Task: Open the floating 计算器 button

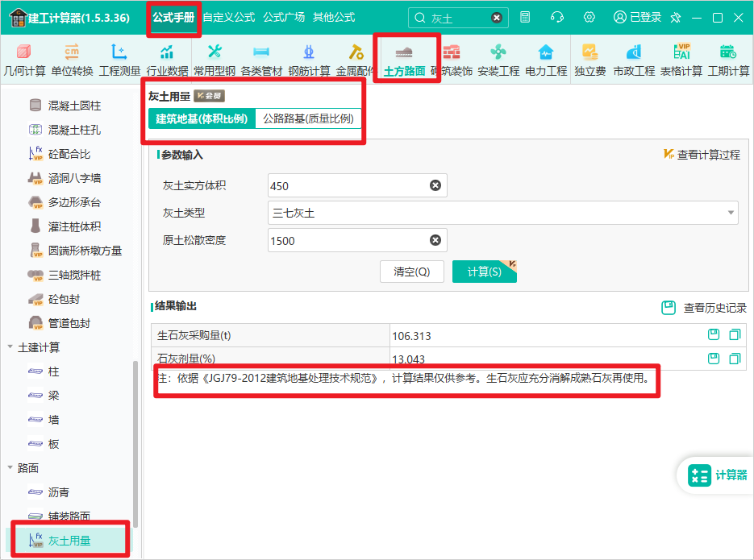Action: click(x=717, y=475)
